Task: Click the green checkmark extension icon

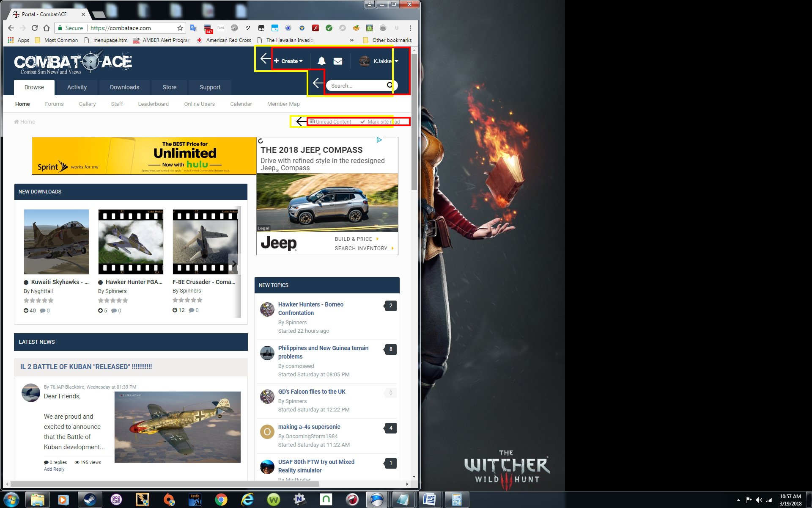Action: (x=329, y=28)
